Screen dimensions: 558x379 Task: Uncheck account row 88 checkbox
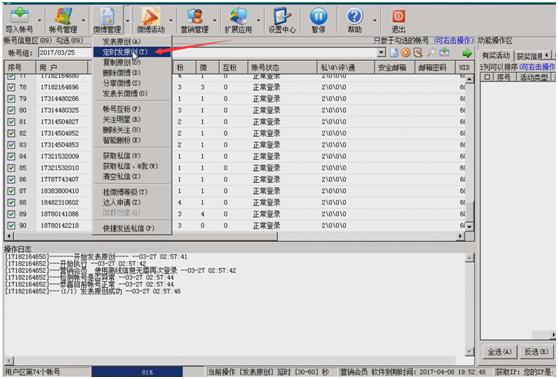tap(11, 202)
